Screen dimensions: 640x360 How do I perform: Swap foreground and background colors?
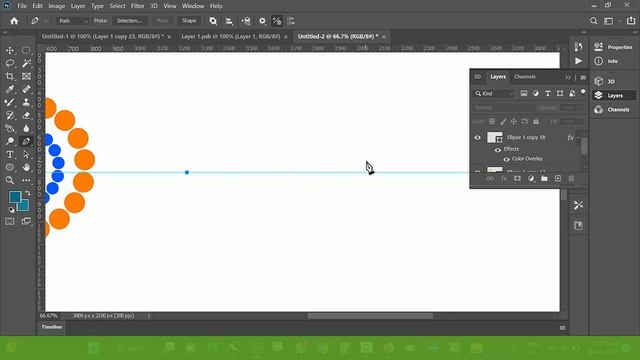(28, 193)
